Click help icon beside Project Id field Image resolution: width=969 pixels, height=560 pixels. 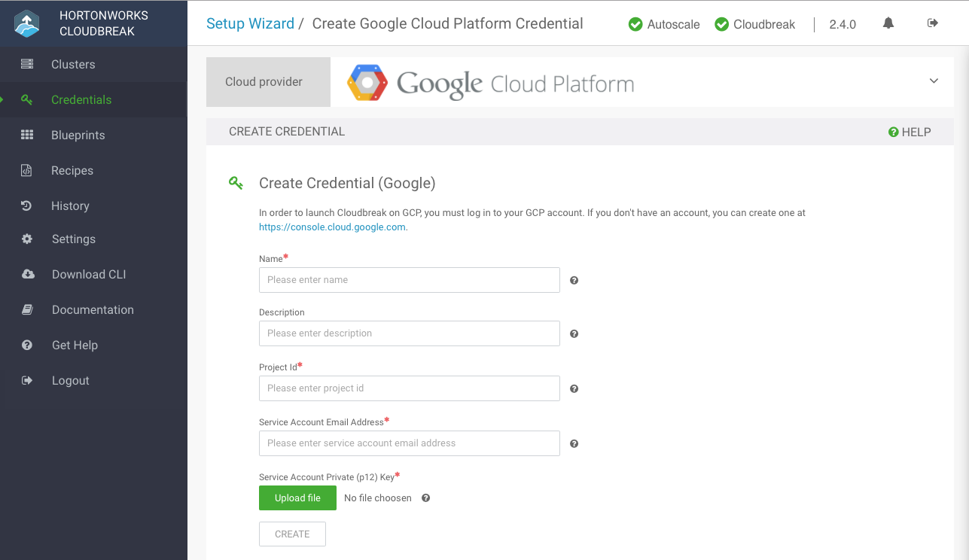[x=574, y=388]
